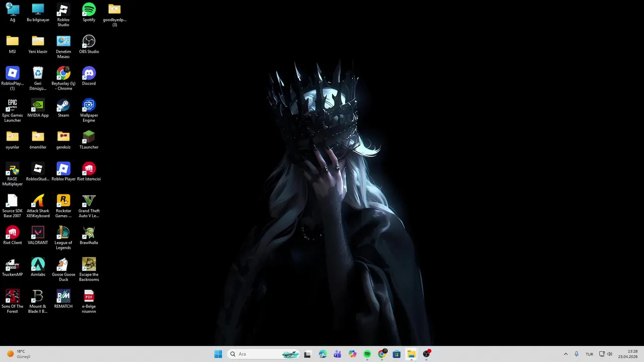Select the önemliler folder
Viewport: 644px width, 362px height.
[38, 140]
